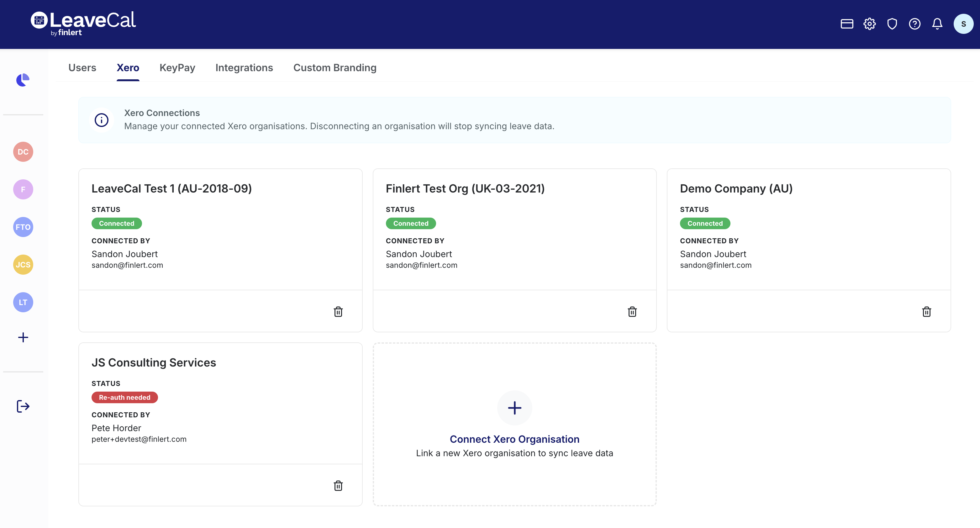980x528 pixels.
Task: Switch to the Users tab
Action: (x=82, y=68)
